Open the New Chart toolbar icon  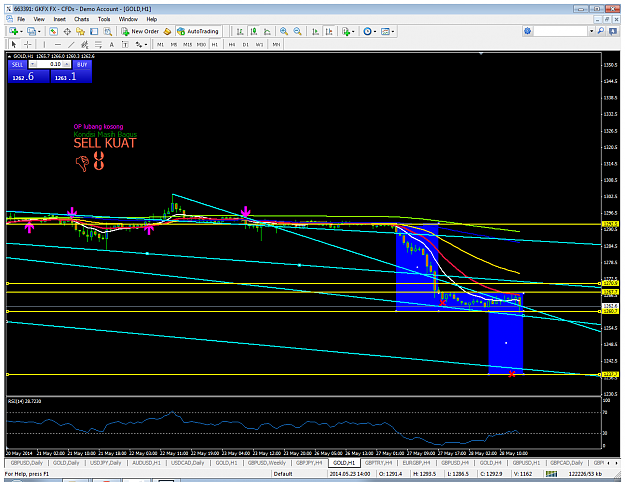point(13,31)
